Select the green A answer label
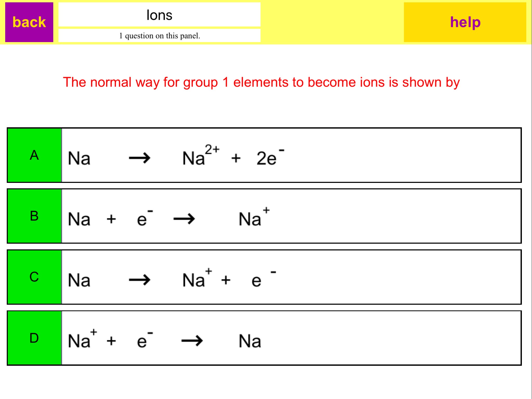Viewport: 532px width, 399px height. (35, 155)
